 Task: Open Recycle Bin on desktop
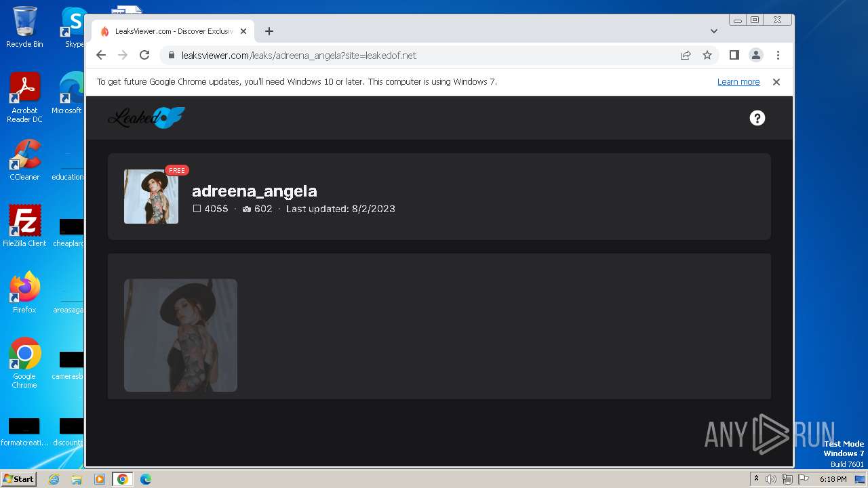click(x=24, y=27)
